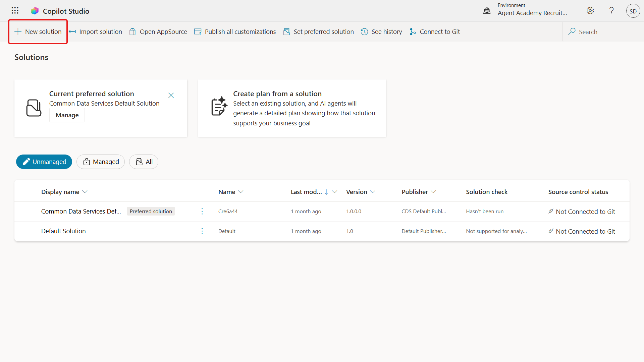Open more options for Common Data Services row
Image resolution: width=644 pixels, height=362 pixels.
pos(202,211)
